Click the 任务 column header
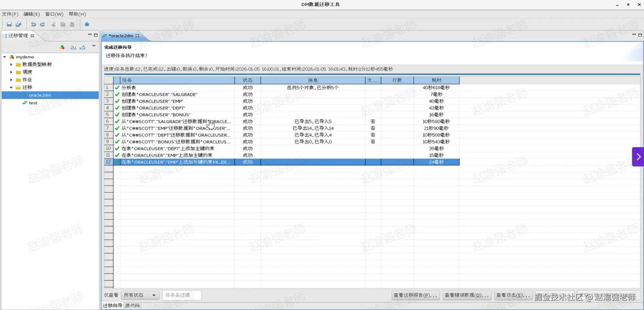The image size is (644, 310). coord(177,80)
